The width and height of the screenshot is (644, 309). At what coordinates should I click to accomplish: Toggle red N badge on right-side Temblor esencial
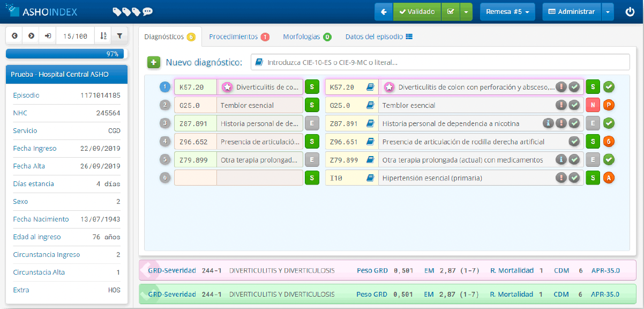pyautogui.click(x=593, y=105)
